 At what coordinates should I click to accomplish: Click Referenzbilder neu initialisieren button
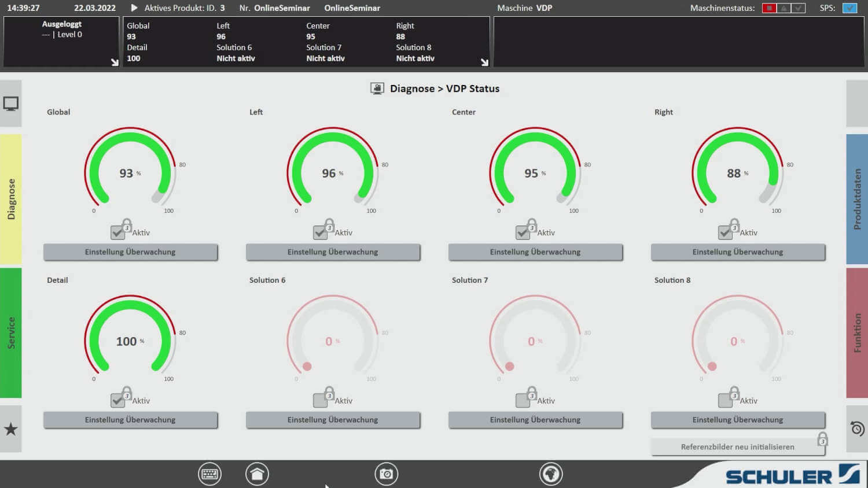click(737, 447)
